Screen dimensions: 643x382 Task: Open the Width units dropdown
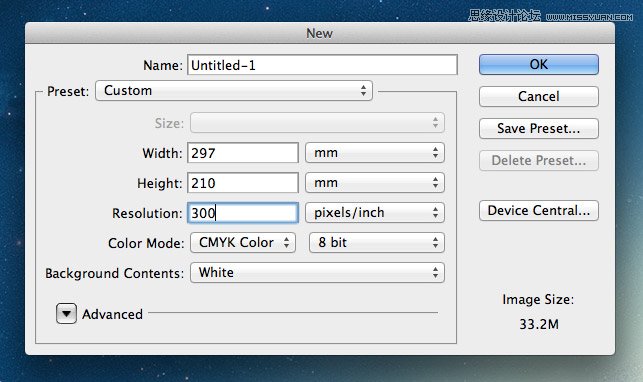(x=375, y=153)
